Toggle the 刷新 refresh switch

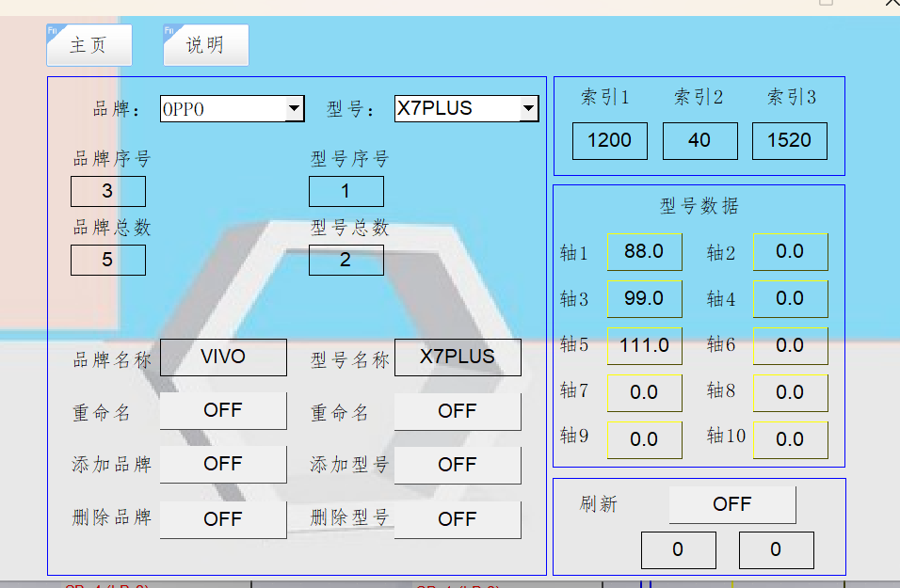[731, 504]
